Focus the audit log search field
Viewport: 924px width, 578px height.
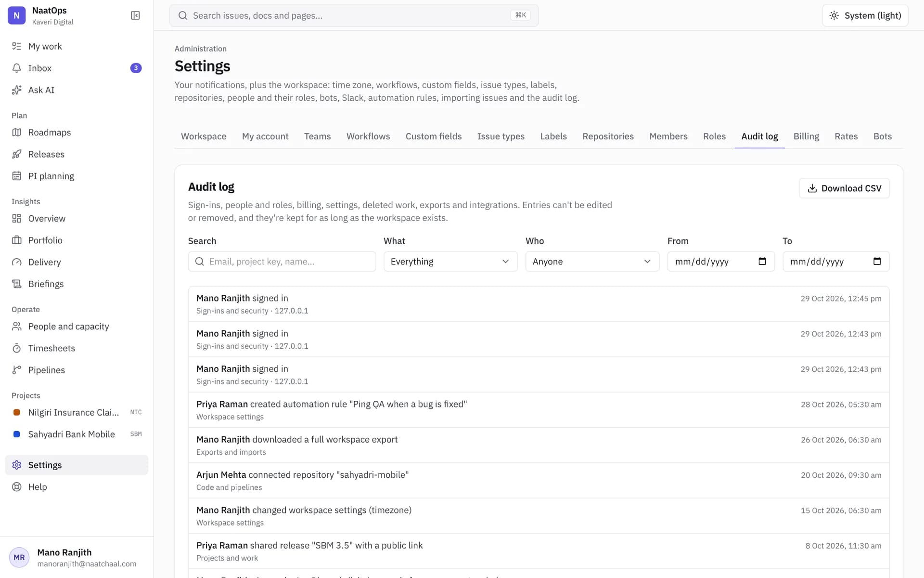(282, 261)
